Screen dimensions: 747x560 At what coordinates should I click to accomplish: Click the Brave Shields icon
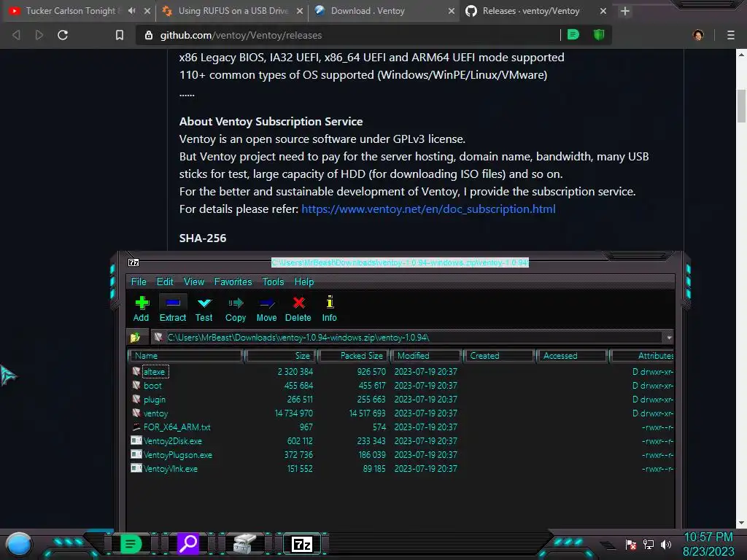pos(599,35)
